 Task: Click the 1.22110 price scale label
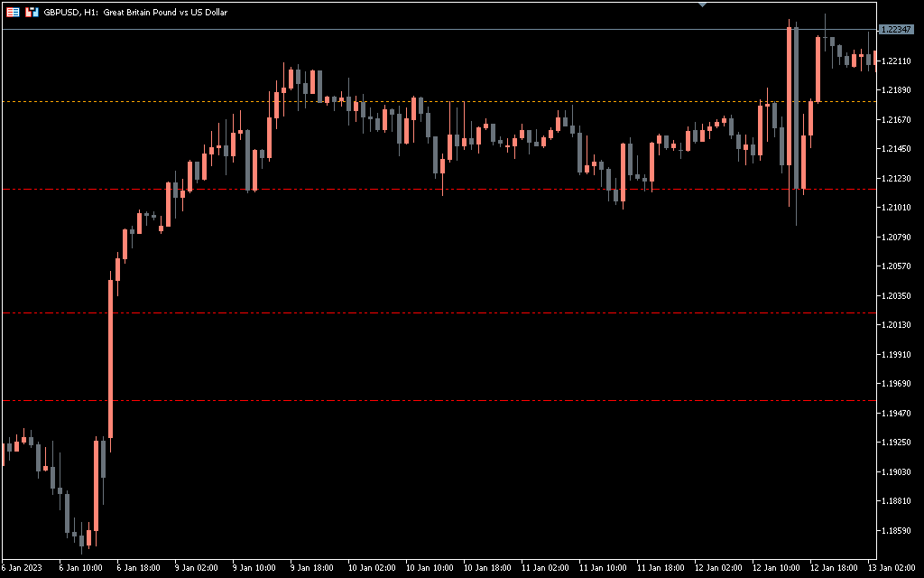[x=894, y=61]
